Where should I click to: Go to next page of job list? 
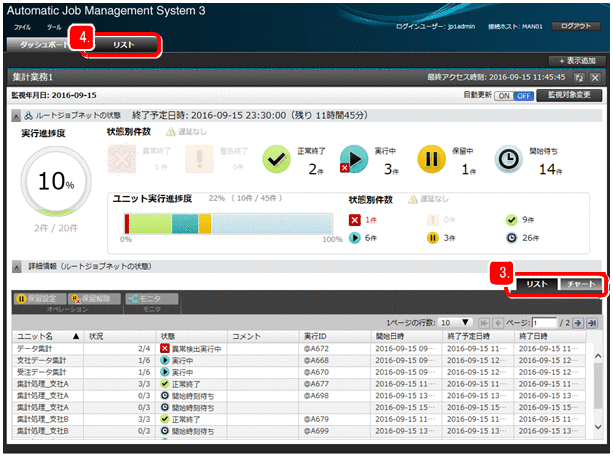(x=578, y=323)
